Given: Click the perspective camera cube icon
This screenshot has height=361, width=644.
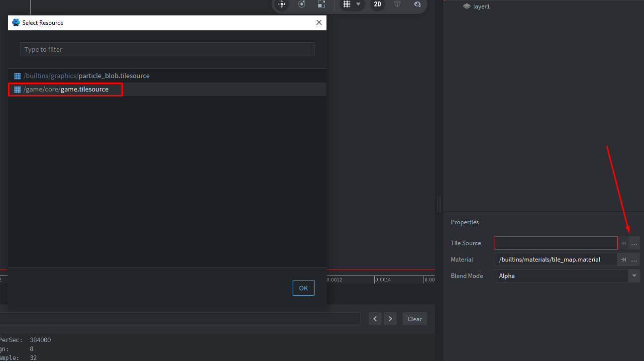Looking at the screenshot, I should point(397,4).
